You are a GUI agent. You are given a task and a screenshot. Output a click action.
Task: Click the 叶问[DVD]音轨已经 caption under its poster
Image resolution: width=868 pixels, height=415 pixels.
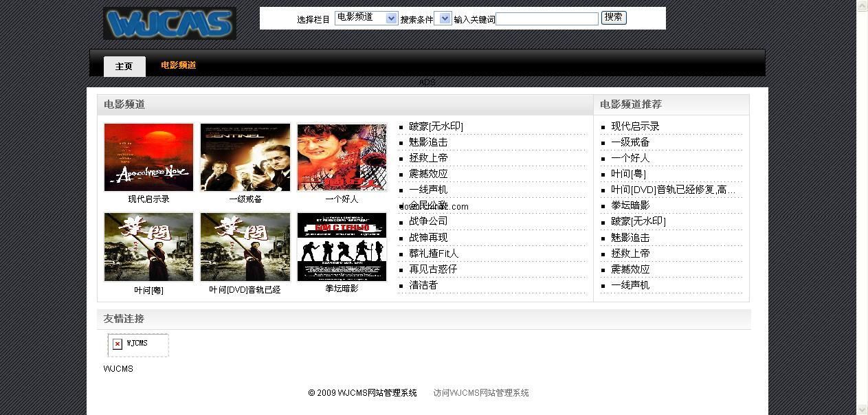coord(245,290)
